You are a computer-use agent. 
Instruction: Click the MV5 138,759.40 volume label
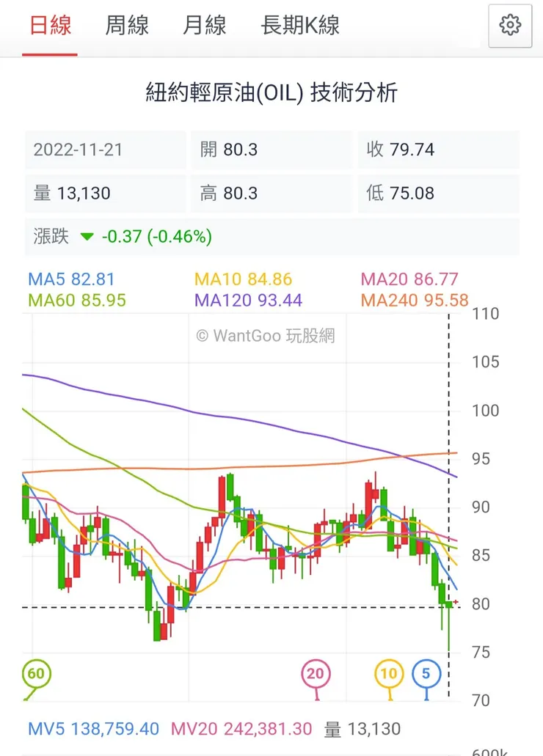click(x=93, y=729)
